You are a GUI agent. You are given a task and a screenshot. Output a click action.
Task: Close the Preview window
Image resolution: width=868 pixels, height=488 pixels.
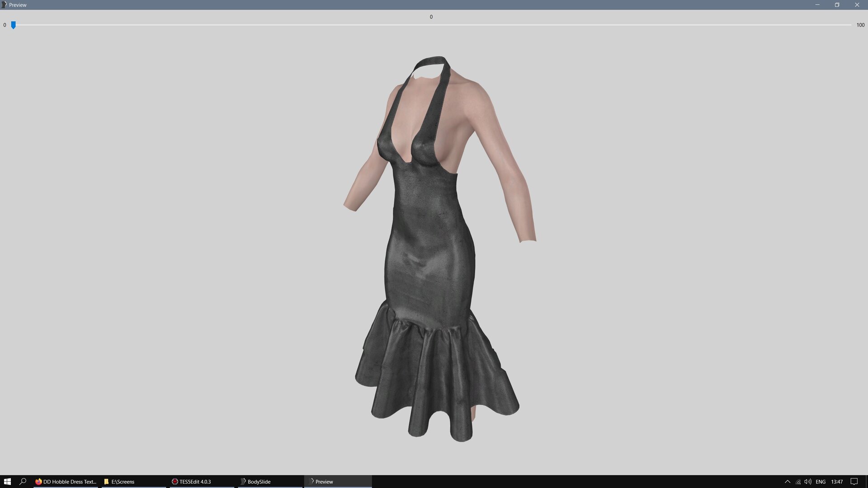(x=857, y=5)
